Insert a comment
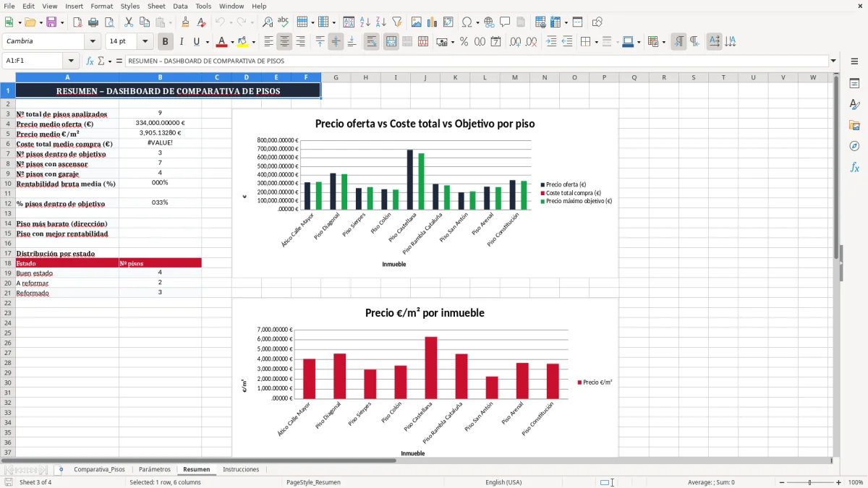 505,22
